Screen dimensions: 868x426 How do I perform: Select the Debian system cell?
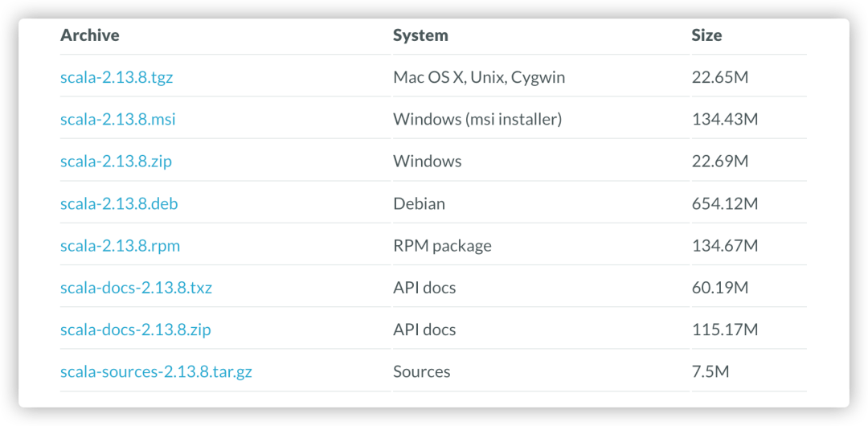[x=419, y=203]
